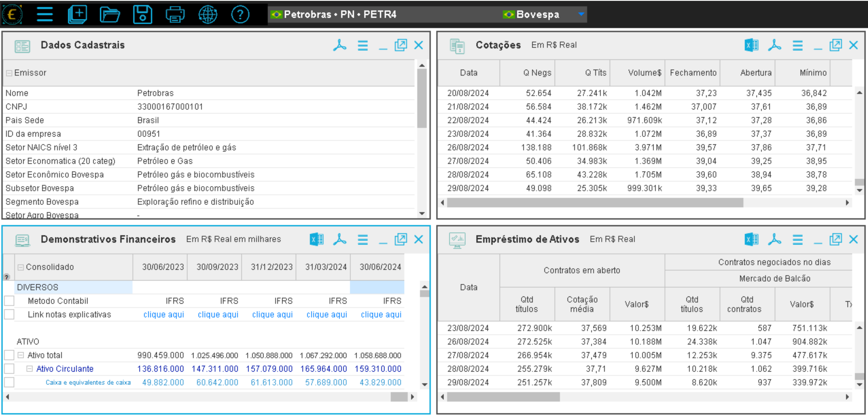
Task: Export Dados Cadastrais to PDF
Action: coord(340,45)
